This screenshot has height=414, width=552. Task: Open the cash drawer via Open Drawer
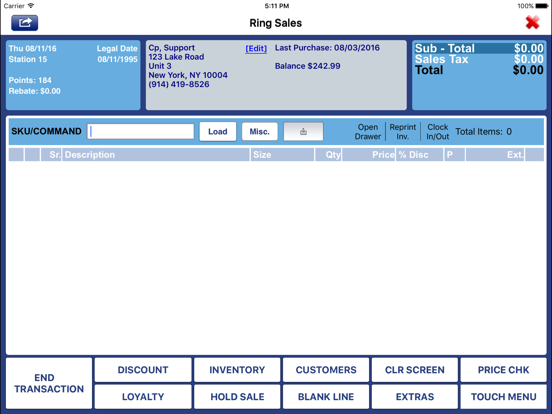coord(368,132)
